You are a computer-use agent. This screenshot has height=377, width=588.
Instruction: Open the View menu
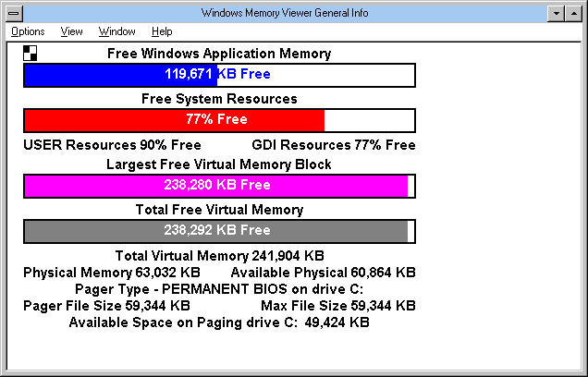coord(71,31)
